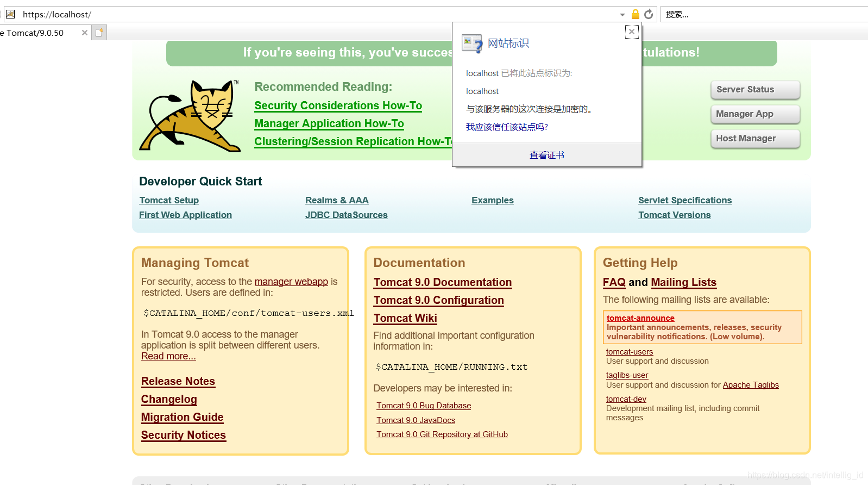Click the Host Manager button
The width and height of the screenshot is (868, 485).
click(x=755, y=139)
